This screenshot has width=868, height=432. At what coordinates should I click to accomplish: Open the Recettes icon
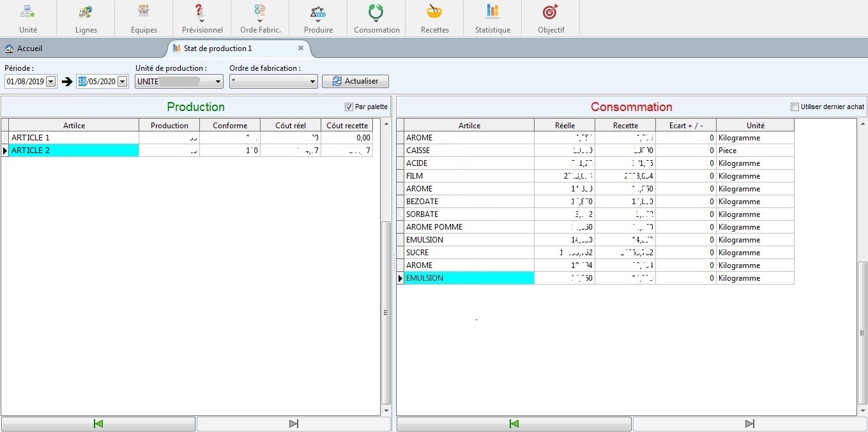point(434,18)
